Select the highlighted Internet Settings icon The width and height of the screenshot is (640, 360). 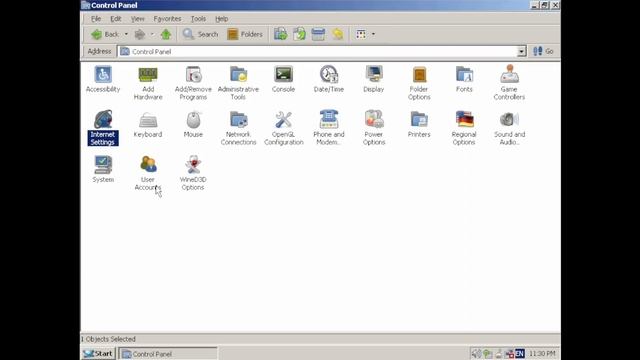click(103, 128)
